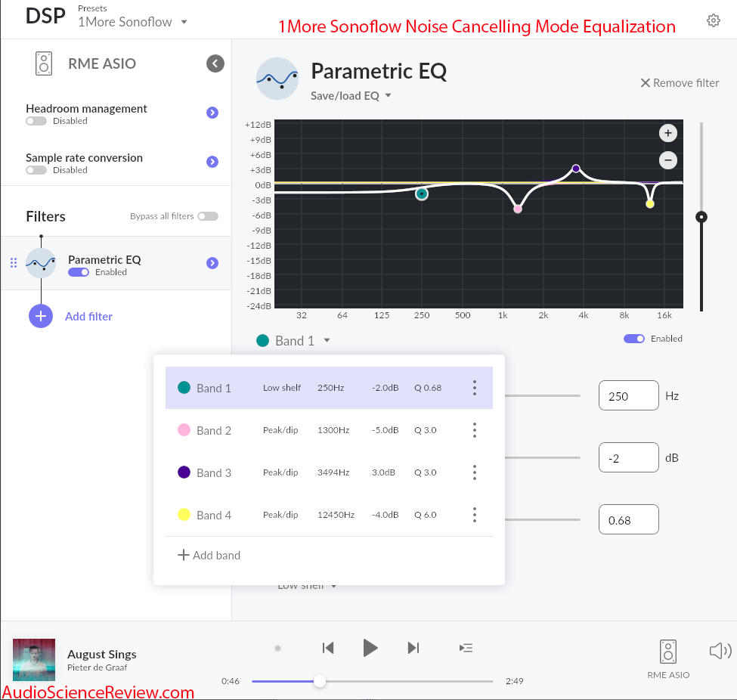The width and height of the screenshot is (737, 700).
Task: Toggle Sample rate conversion switch
Action: 36,170
